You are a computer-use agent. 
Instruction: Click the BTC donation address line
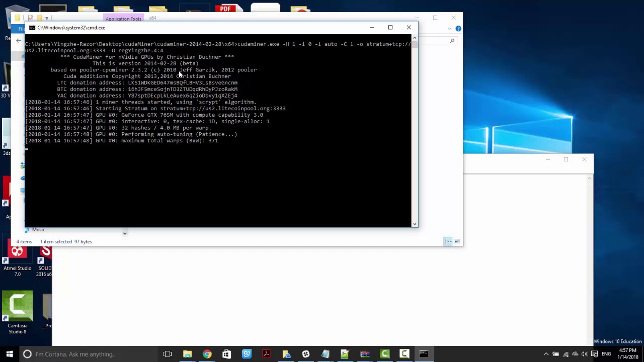click(x=147, y=89)
